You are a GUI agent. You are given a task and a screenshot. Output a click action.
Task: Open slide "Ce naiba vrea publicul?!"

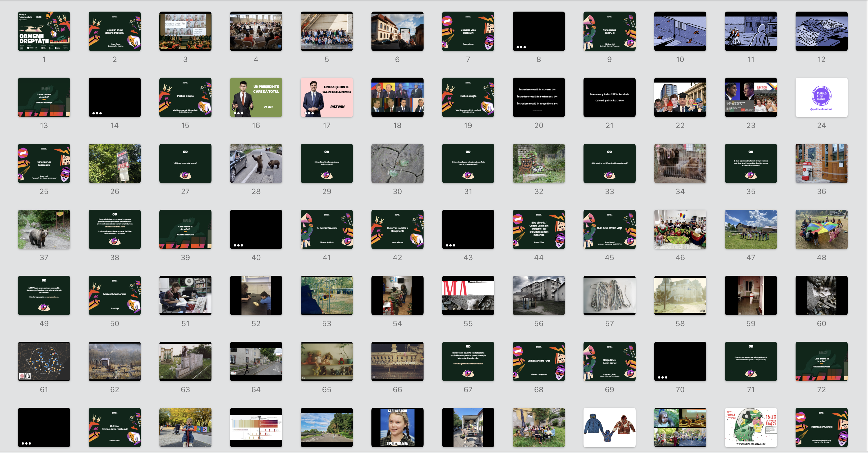tap(468, 31)
